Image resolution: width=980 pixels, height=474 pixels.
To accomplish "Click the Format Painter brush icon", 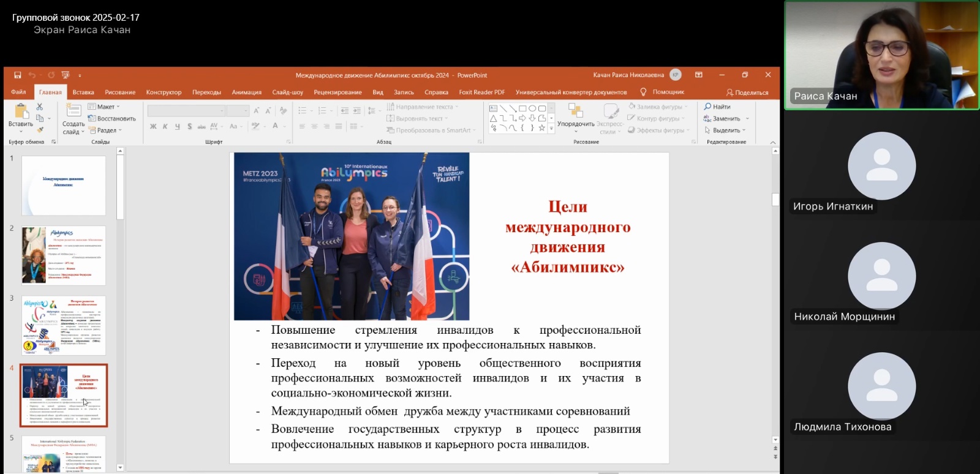I will point(40,130).
